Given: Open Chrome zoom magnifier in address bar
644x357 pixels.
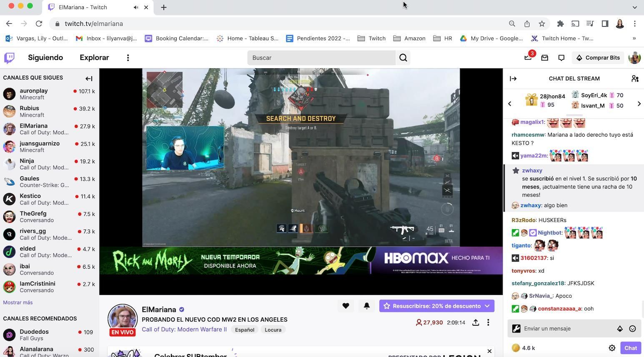Looking at the screenshot, I should click(x=512, y=24).
